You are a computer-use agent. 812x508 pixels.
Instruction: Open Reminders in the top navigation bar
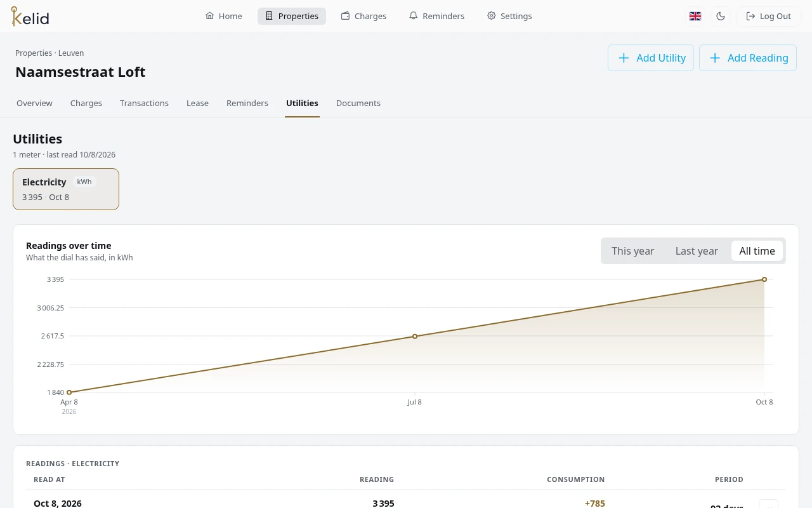click(436, 16)
